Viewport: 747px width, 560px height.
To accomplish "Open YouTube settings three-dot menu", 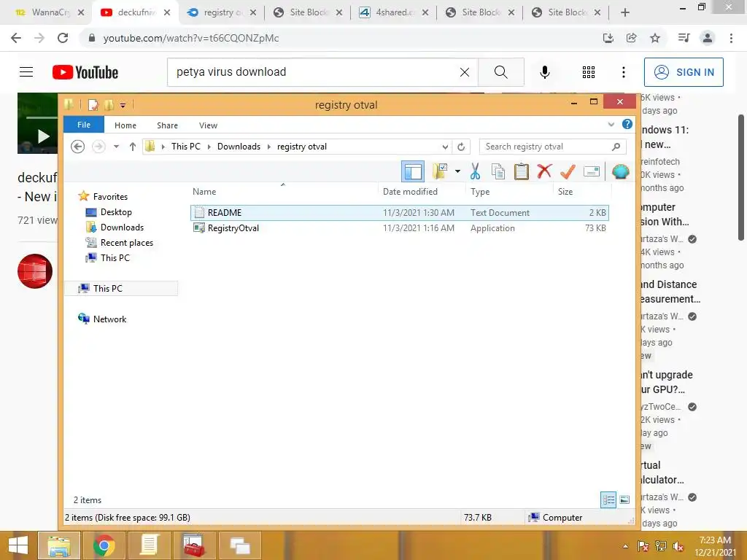I will [624, 72].
